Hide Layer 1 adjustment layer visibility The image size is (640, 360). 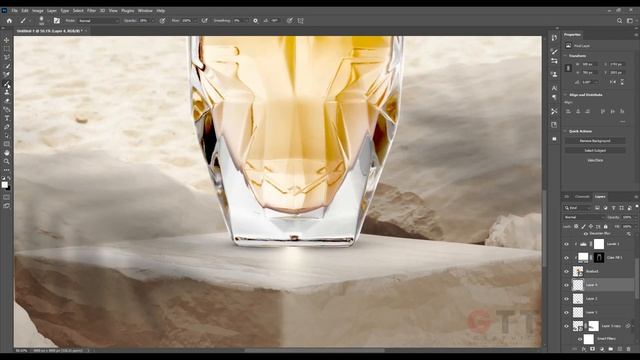pyautogui.click(x=566, y=244)
